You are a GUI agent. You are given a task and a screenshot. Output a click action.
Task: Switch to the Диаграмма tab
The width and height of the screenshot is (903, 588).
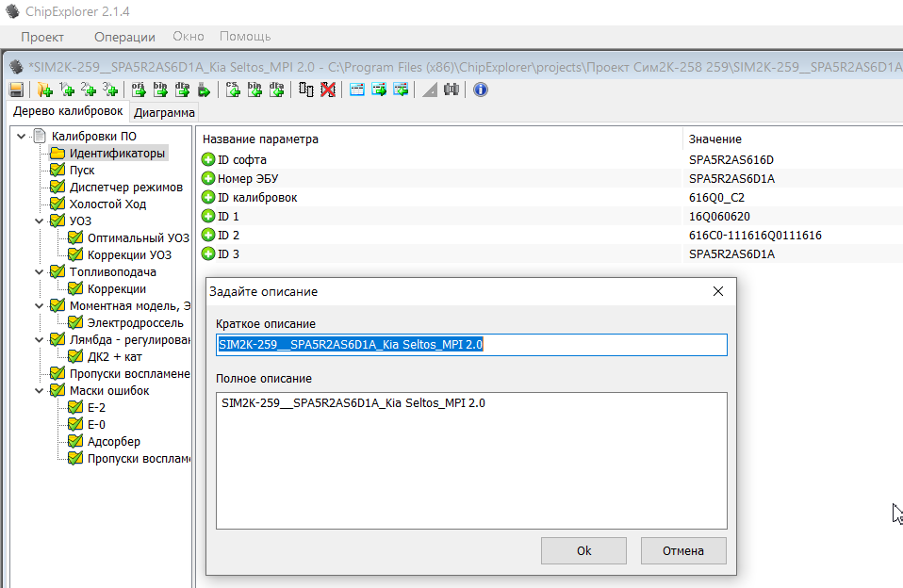click(164, 113)
